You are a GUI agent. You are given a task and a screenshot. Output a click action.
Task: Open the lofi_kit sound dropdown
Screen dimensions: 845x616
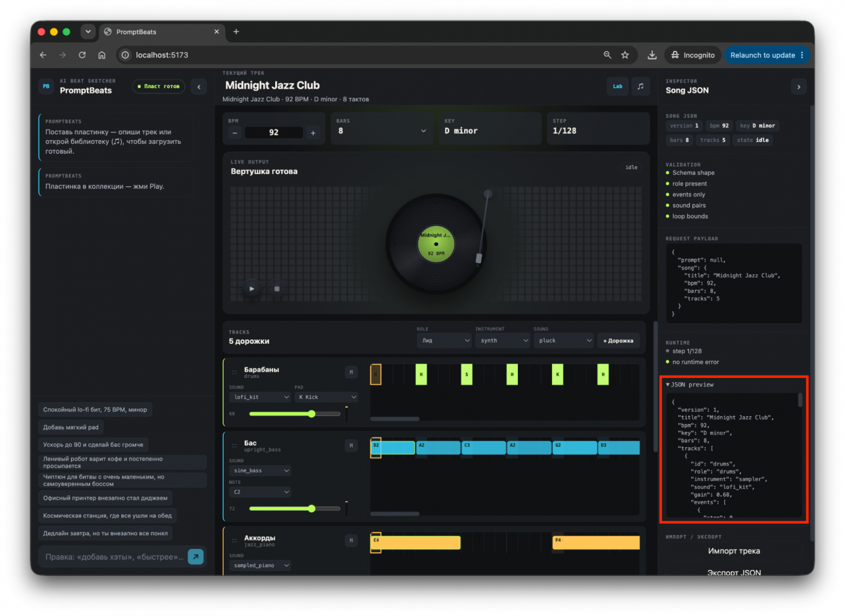(261, 397)
